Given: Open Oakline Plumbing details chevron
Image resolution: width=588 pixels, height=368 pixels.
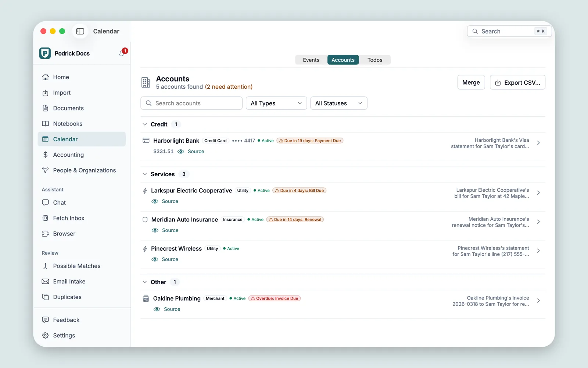Looking at the screenshot, I should (538, 301).
